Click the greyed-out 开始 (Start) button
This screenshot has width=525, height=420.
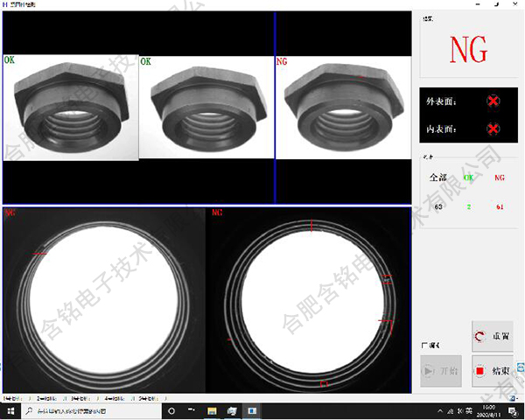click(440, 371)
